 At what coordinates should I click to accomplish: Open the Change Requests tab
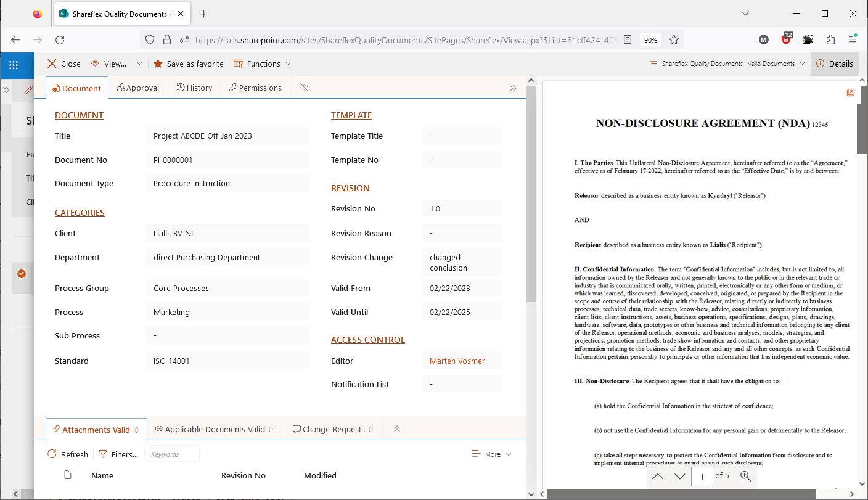[334, 429]
